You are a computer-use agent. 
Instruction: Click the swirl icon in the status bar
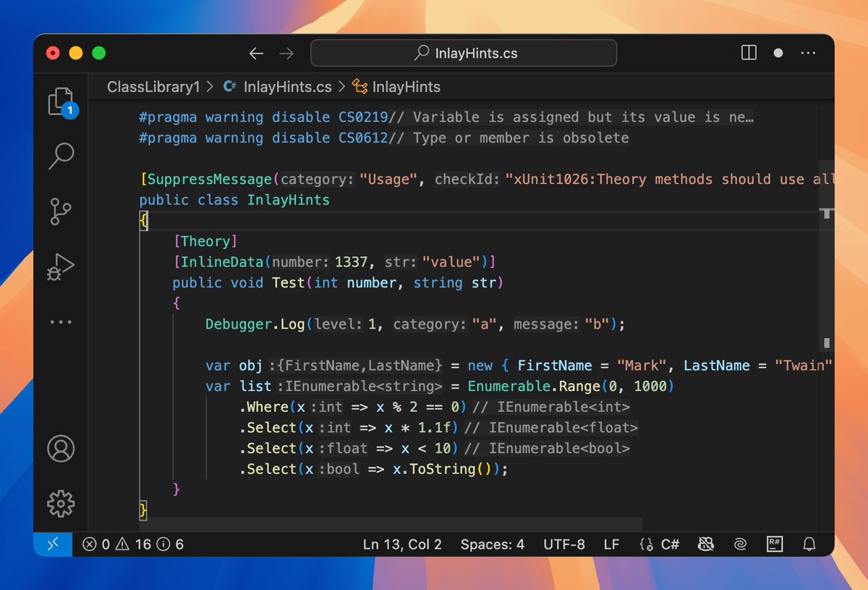click(740, 544)
